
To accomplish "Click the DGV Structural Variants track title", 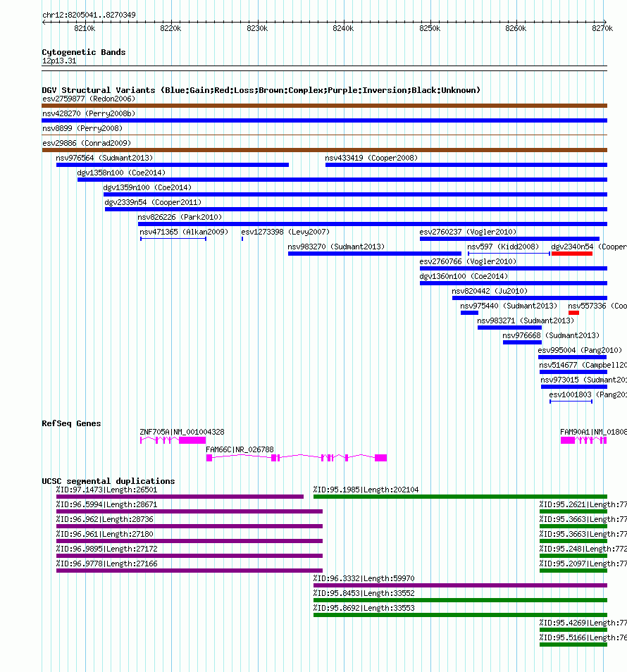I will click(x=261, y=90).
